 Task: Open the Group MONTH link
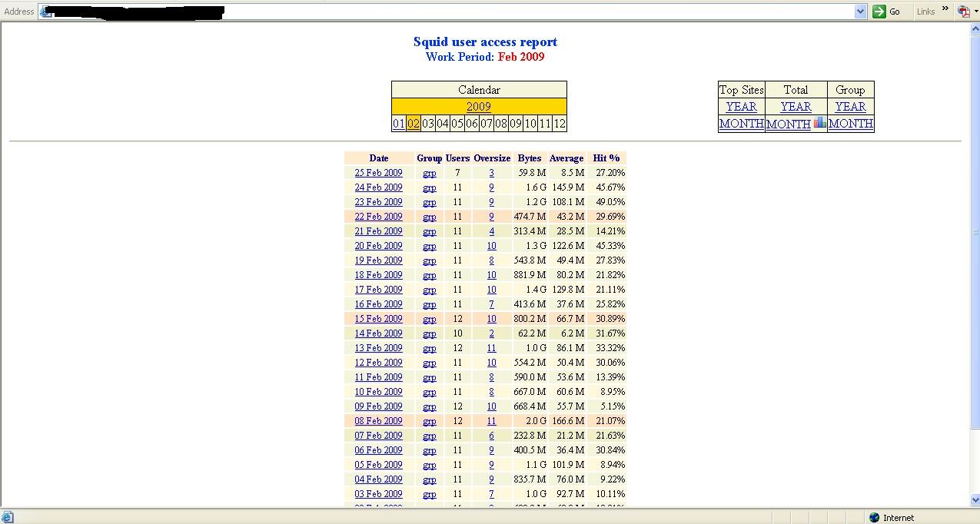point(850,124)
